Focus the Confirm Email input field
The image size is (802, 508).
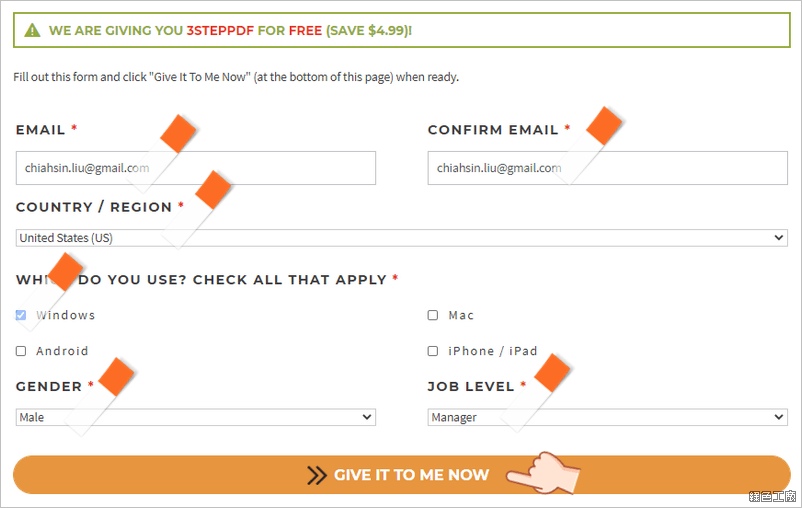coord(608,168)
